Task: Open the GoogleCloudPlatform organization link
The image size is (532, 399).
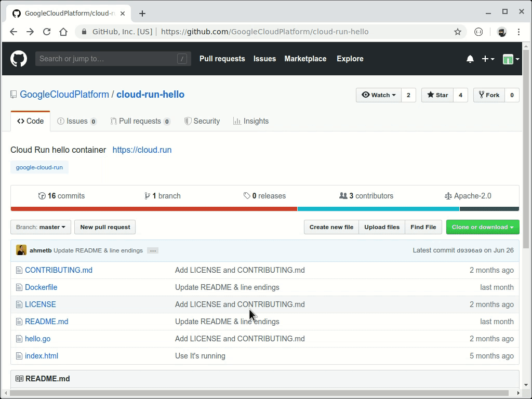Action: pyautogui.click(x=64, y=95)
